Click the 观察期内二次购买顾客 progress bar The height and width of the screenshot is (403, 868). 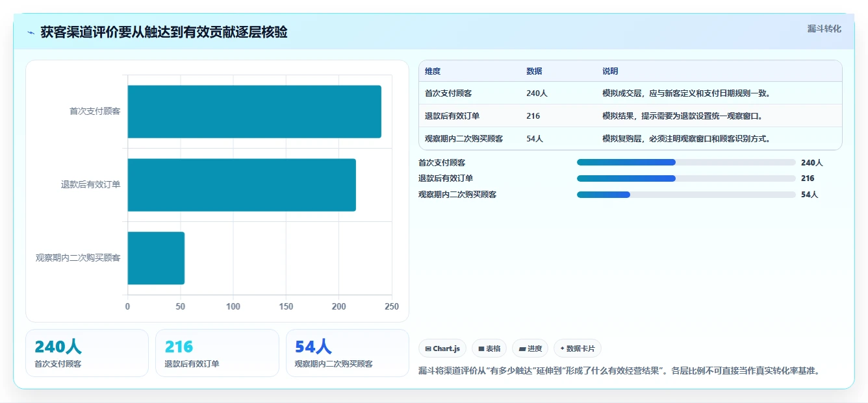686,195
